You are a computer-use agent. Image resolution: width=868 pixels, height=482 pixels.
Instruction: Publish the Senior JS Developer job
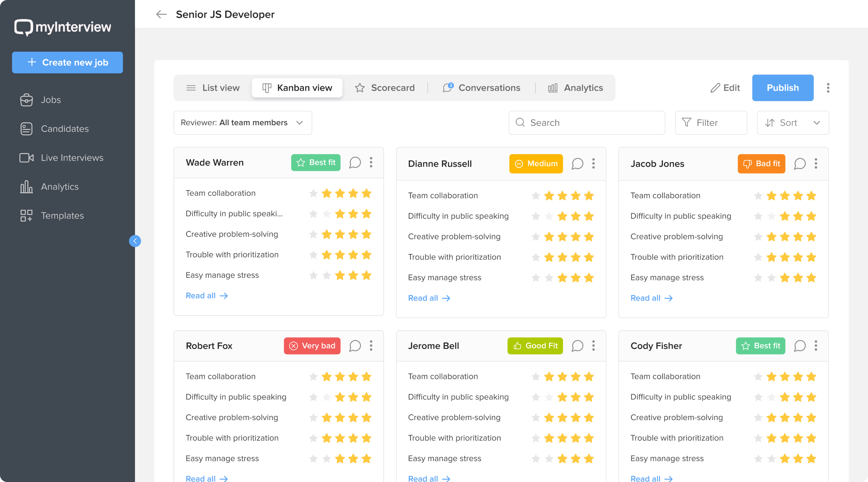point(782,88)
